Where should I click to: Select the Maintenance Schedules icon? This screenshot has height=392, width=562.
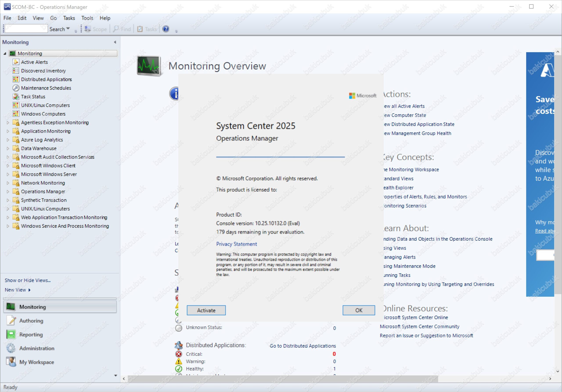pyautogui.click(x=16, y=88)
